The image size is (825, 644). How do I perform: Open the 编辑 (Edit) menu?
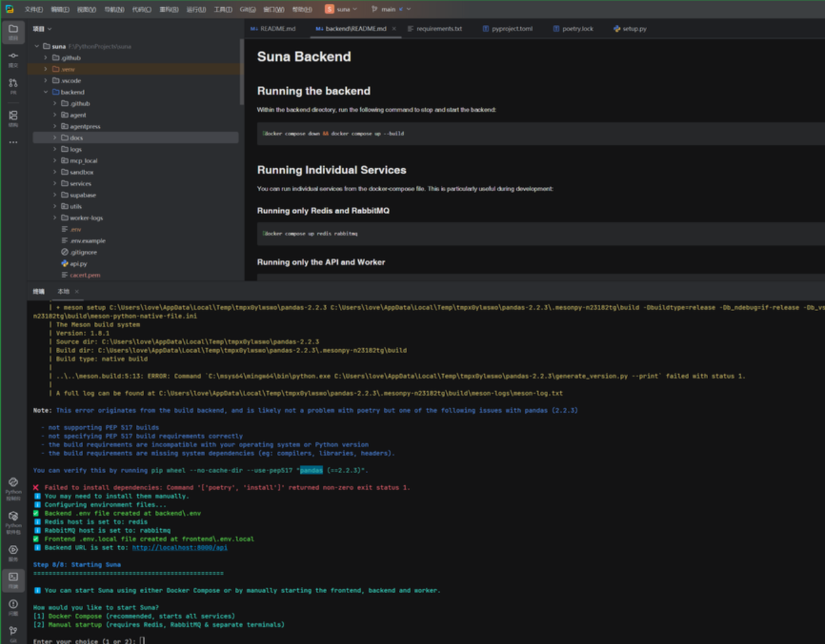click(60, 9)
